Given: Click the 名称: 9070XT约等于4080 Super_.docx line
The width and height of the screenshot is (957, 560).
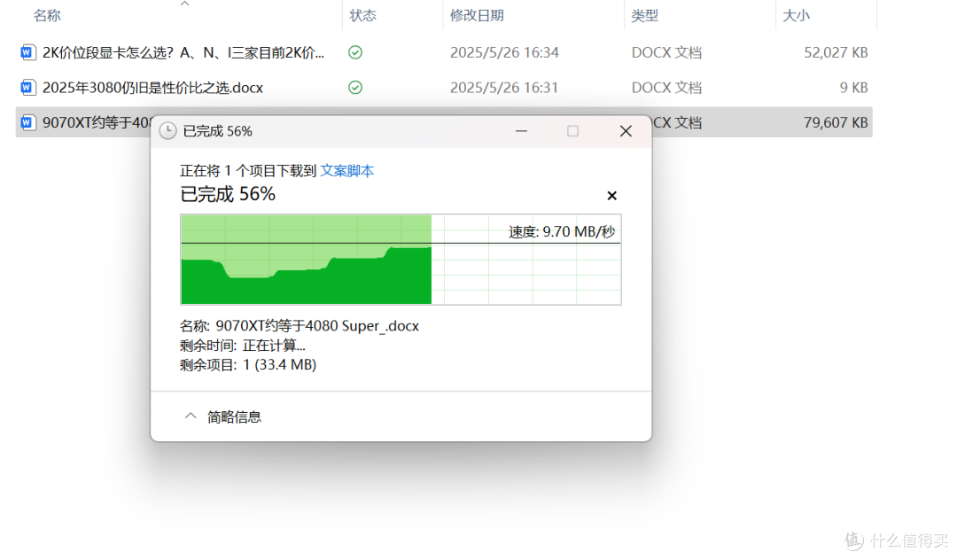Looking at the screenshot, I should coord(300,326).
